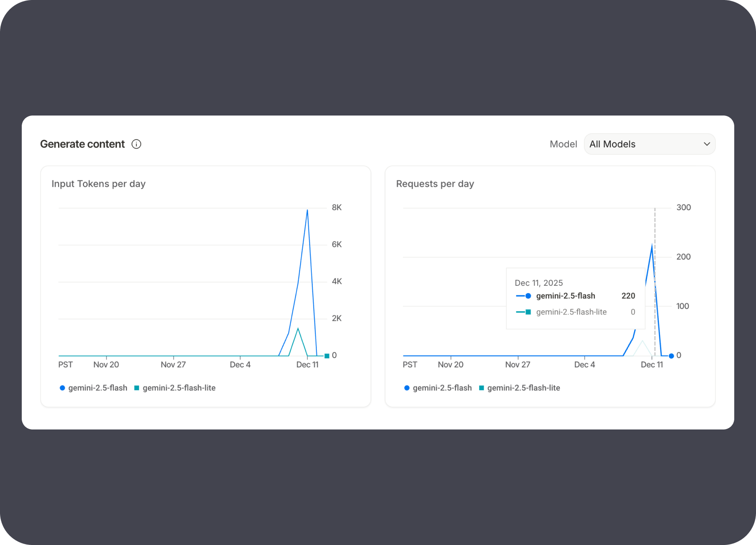
Task: Click the Generate content heading
Action: pos(82,144)
